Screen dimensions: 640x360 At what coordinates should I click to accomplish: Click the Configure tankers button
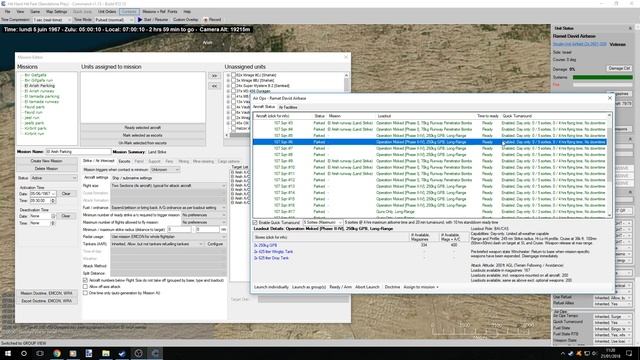tap(216, 244)
